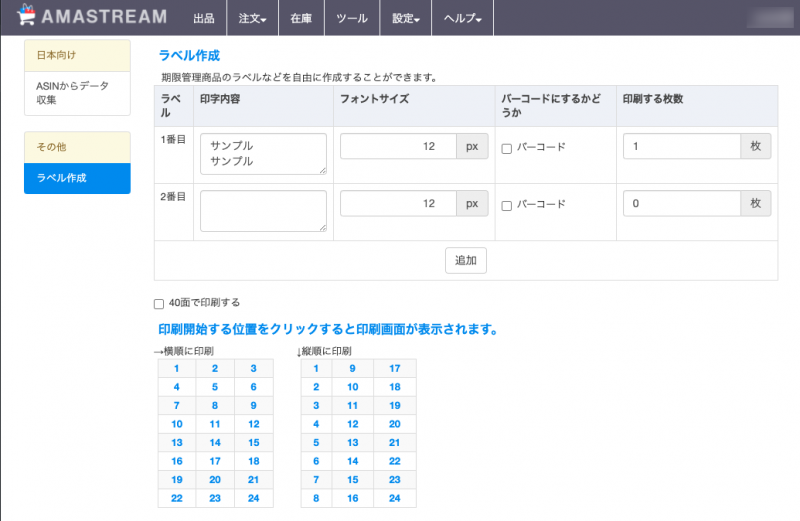Click position 9 in the 横順に印刷 grid
800x521 pixels.
click(x=254, y=406)
